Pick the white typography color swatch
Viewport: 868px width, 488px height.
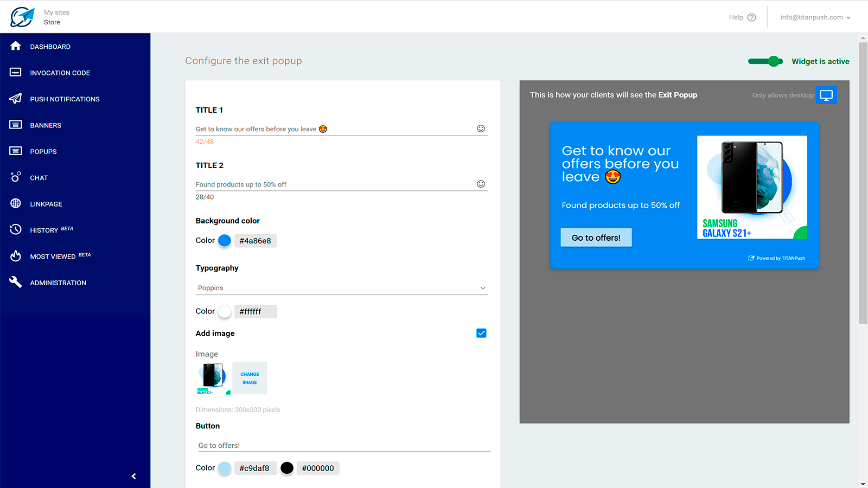[x=225, y=311]
